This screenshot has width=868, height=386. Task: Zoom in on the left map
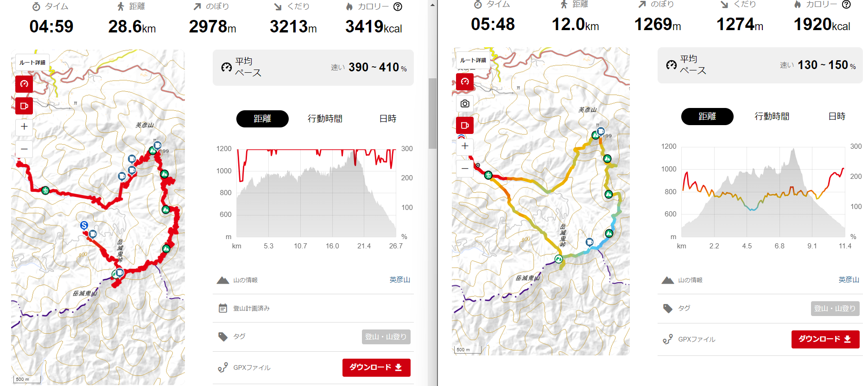pyautogui.click(x=24, y=127)
